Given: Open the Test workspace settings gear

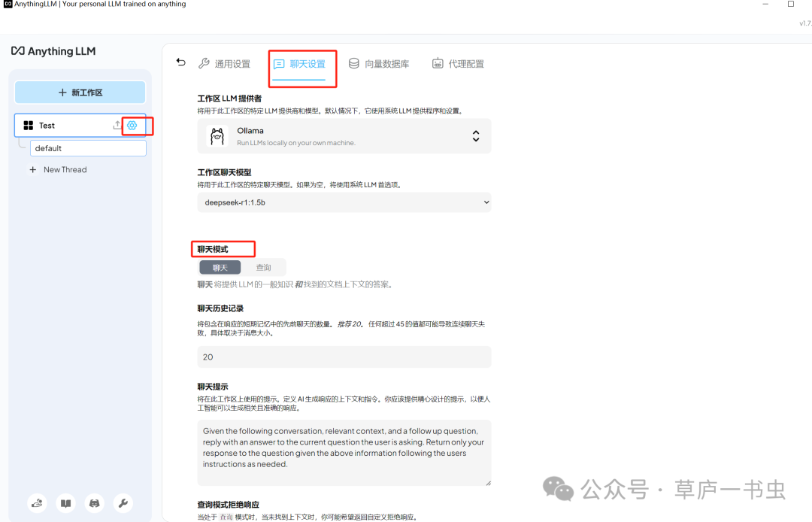Looking at the screenshot, I should click(132, 126).
